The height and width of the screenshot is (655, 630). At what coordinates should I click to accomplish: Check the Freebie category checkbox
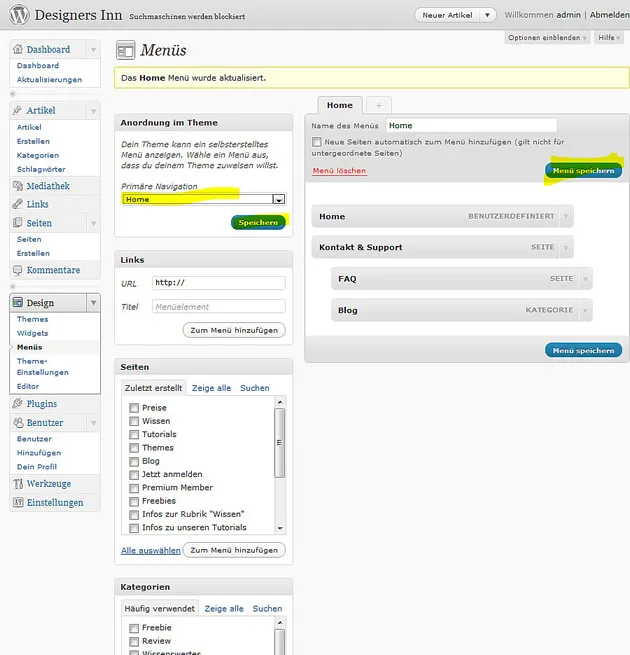pos(134,628)
